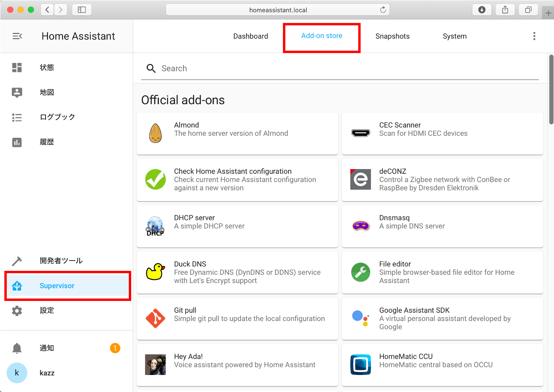Click the Home Assistant sidebar title

pyautogui.click(x=78, y=36)
